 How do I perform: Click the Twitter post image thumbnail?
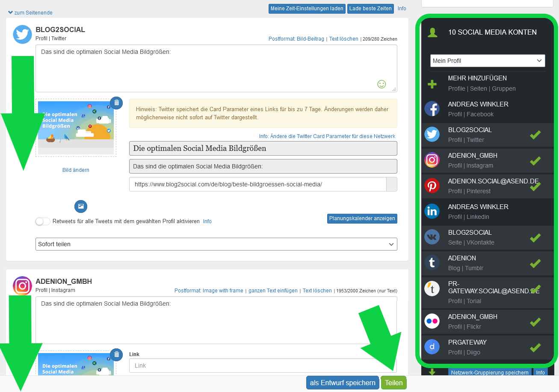pyautogui.click(x=76, y=127)
